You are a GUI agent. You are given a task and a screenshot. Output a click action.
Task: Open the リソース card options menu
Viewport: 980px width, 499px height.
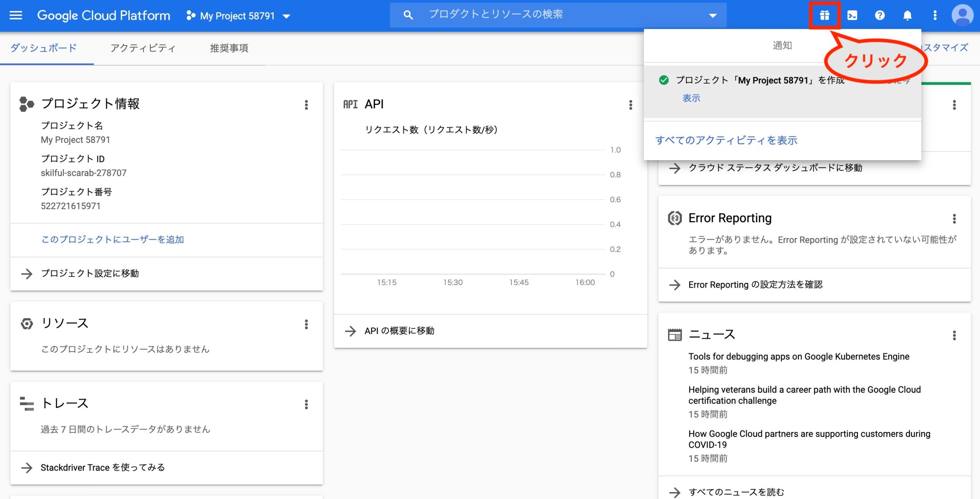(306, 324)
